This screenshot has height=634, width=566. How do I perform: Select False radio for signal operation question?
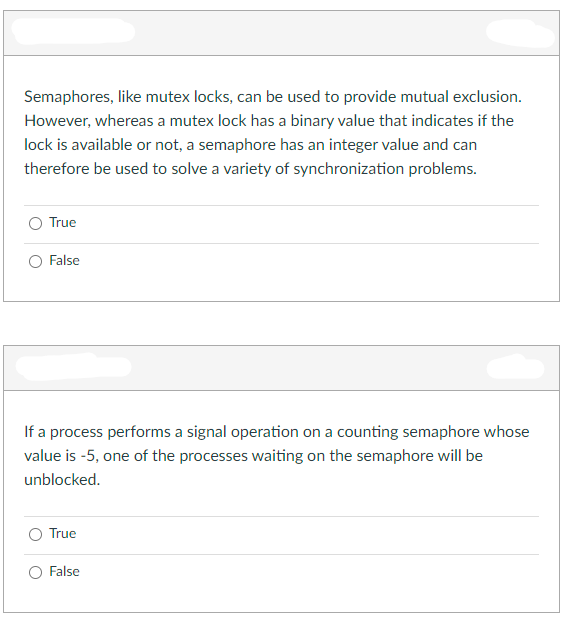(36, 573)
